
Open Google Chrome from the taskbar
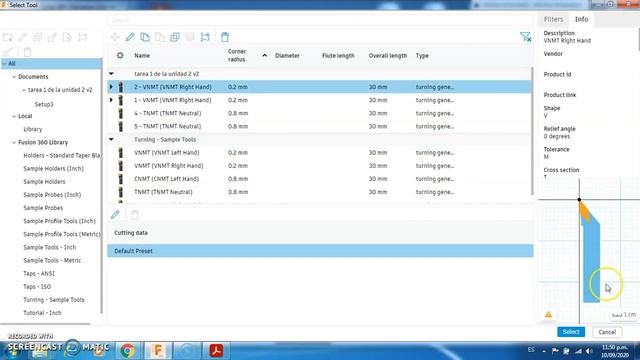pyautogui.click(x=127, y=351)
